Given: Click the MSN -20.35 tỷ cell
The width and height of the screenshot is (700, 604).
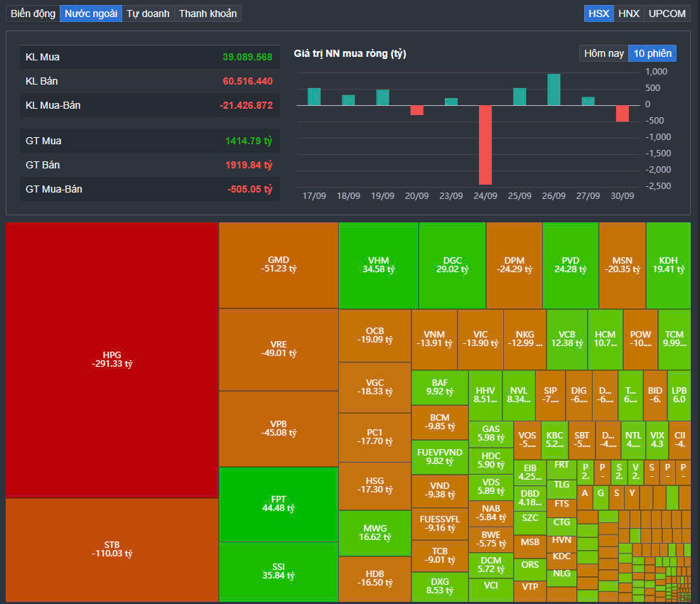Looking at the screenshot, I should (x=623, y=265).
